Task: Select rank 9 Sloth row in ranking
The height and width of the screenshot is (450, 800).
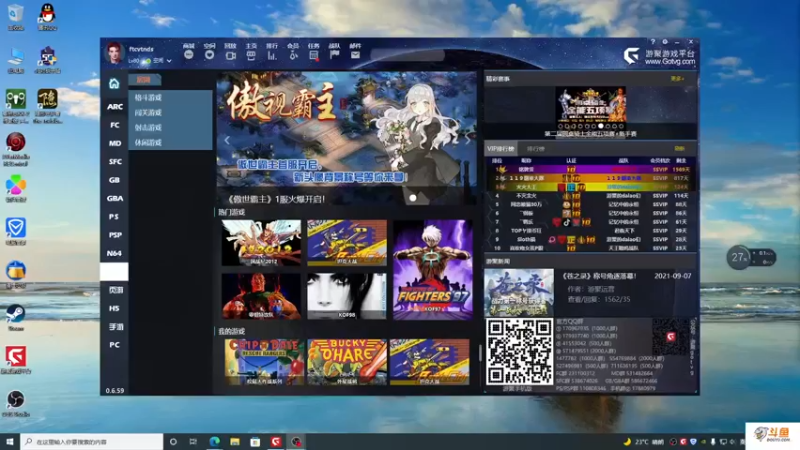Action: pyautogui.click(x=590, y=239)
